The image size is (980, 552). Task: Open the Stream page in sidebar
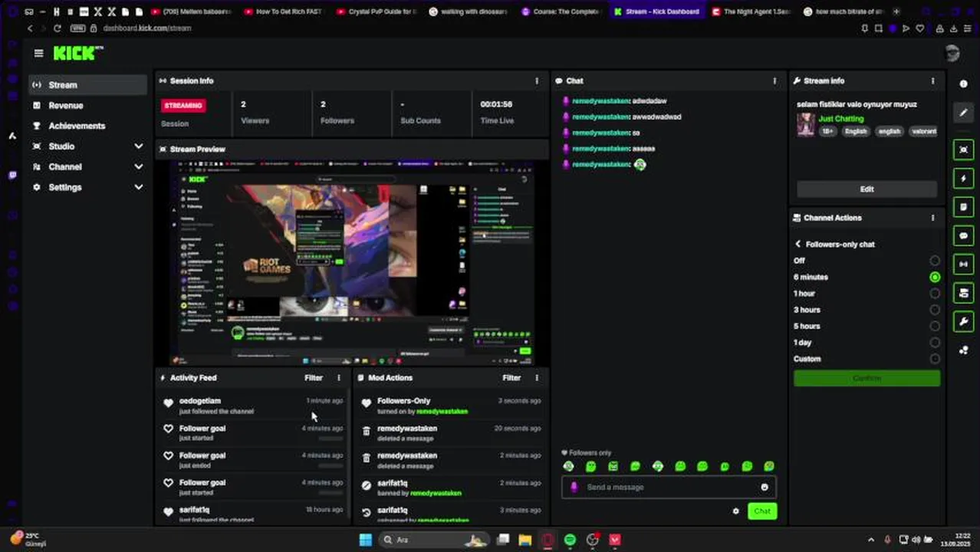(87, 84)
